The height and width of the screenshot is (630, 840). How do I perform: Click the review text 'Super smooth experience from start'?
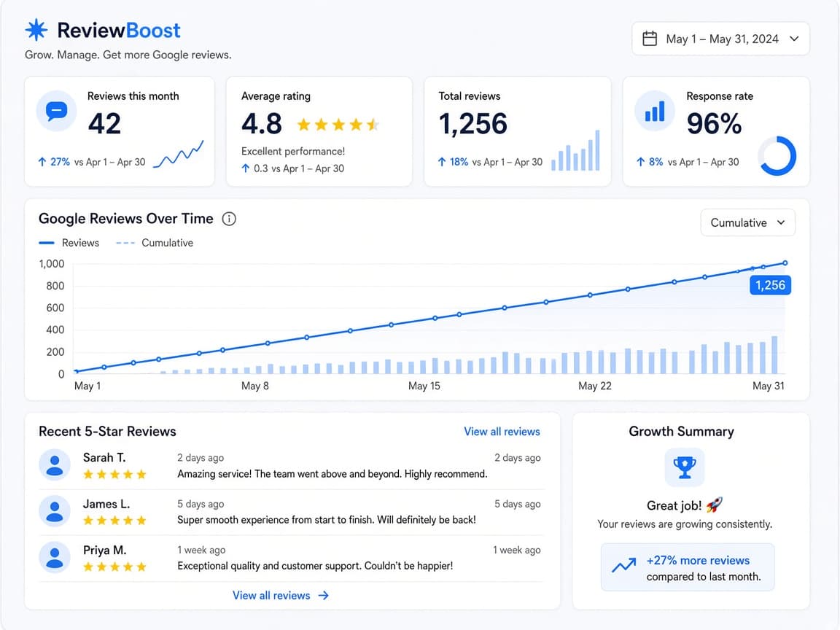point(326,520)
